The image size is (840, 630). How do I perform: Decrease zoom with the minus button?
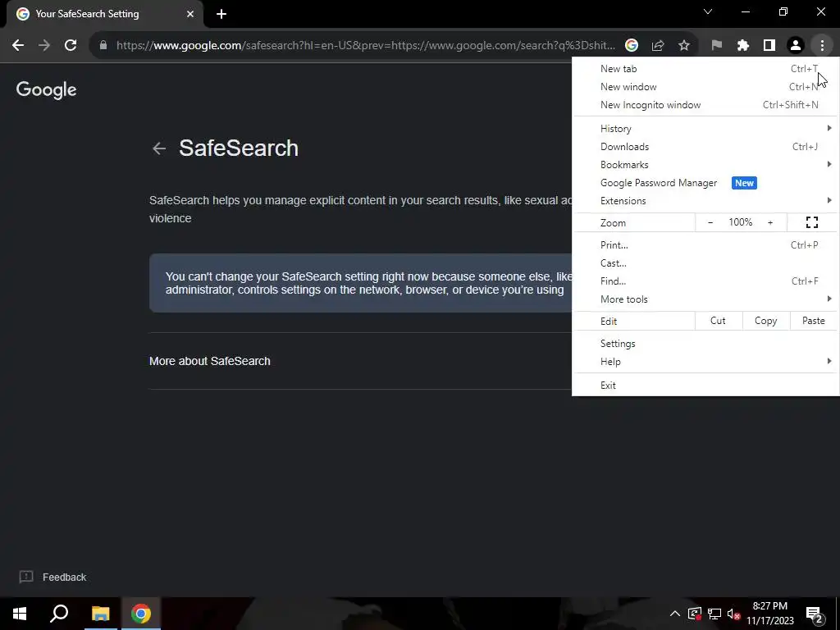[710, 222]
